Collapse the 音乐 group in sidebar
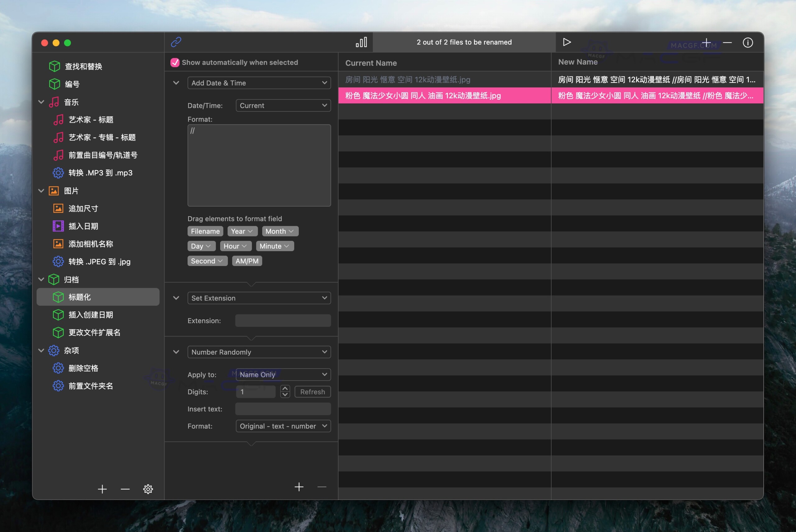 click(x=41, y=102)
